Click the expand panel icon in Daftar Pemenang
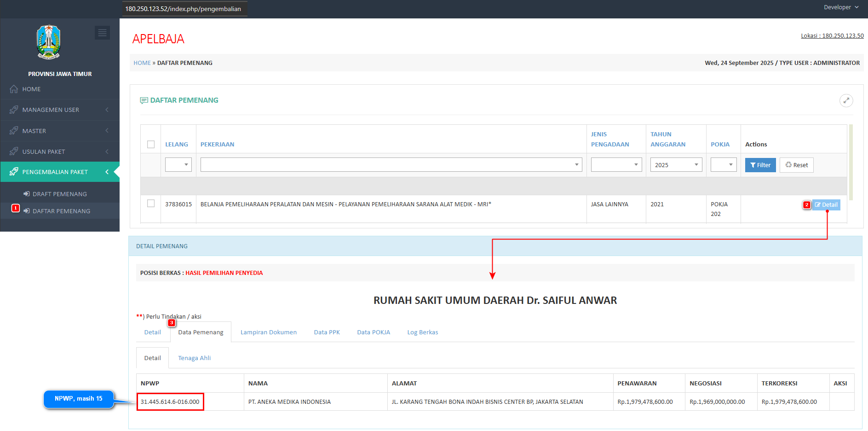This screenshot has width=868, height=431. pyautogui.click(x=846, y=100)
